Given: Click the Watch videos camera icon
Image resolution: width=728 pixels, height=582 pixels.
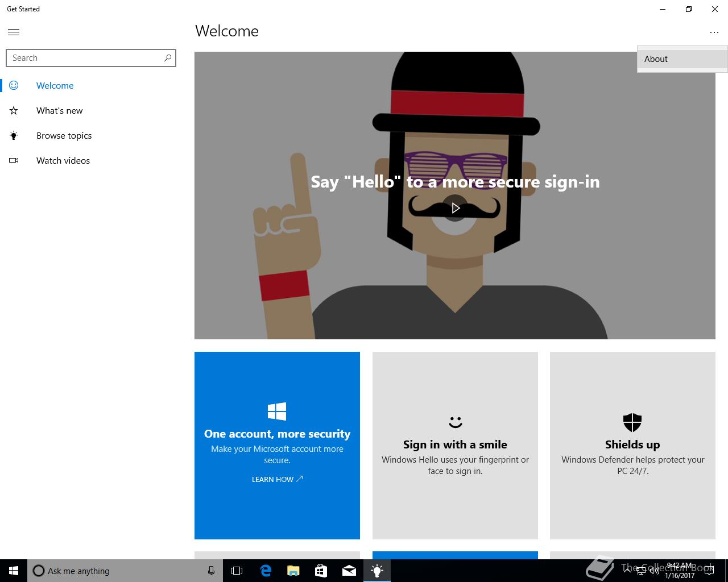Looking at the screenshot, I should click(x=14, y=160).
